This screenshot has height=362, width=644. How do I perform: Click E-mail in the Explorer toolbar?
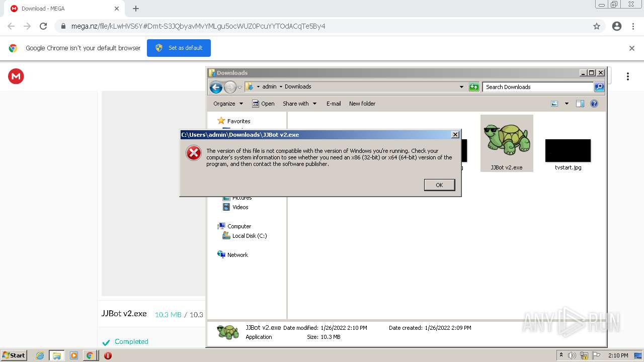[334, 104]
